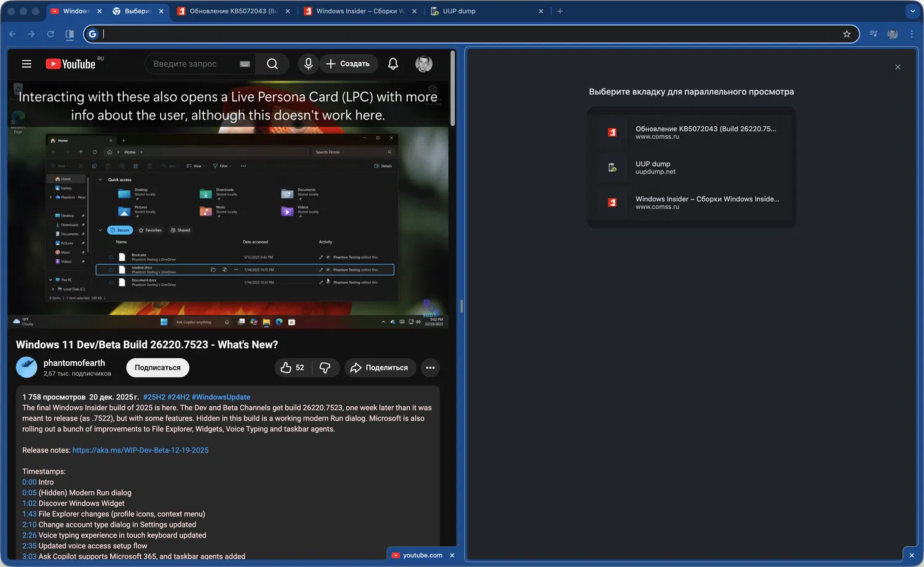This screenshot has height=567, width=924.
Task: Open the aka.ms release notes link
Action: (x=140, y=450)
